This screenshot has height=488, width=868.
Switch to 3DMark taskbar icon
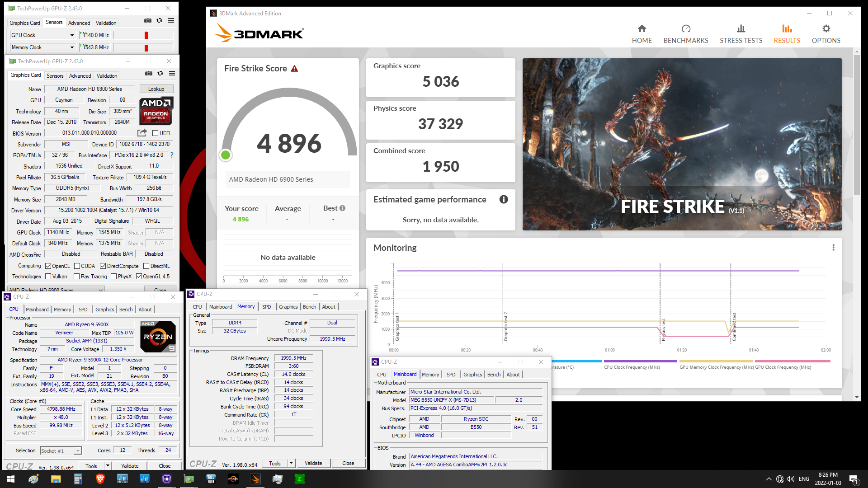point(255,479)
